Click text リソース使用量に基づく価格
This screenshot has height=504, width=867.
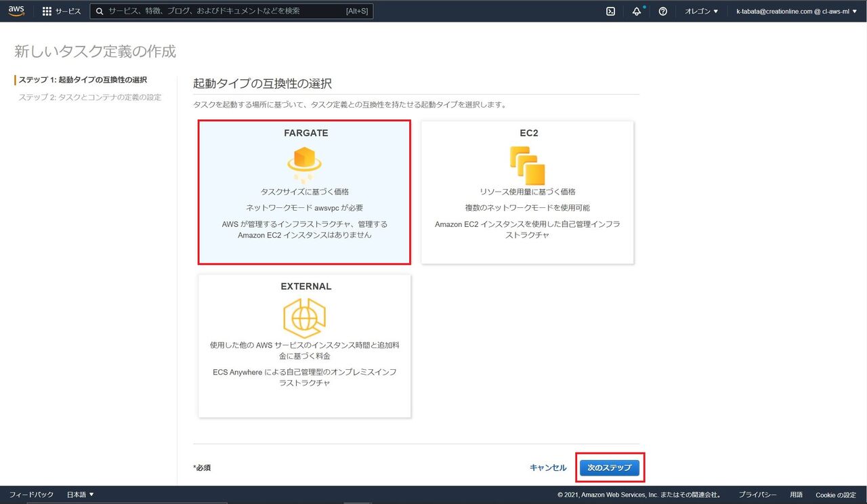[x=528, y=192]
